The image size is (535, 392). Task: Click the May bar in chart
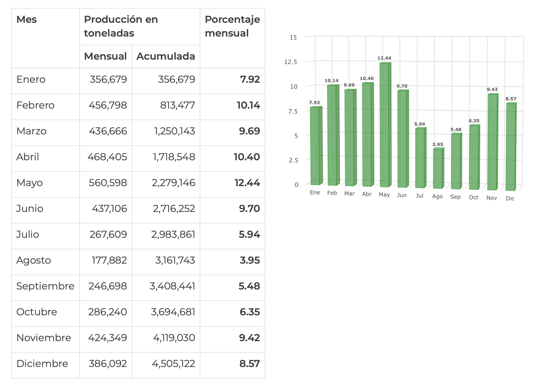(385, 125)
